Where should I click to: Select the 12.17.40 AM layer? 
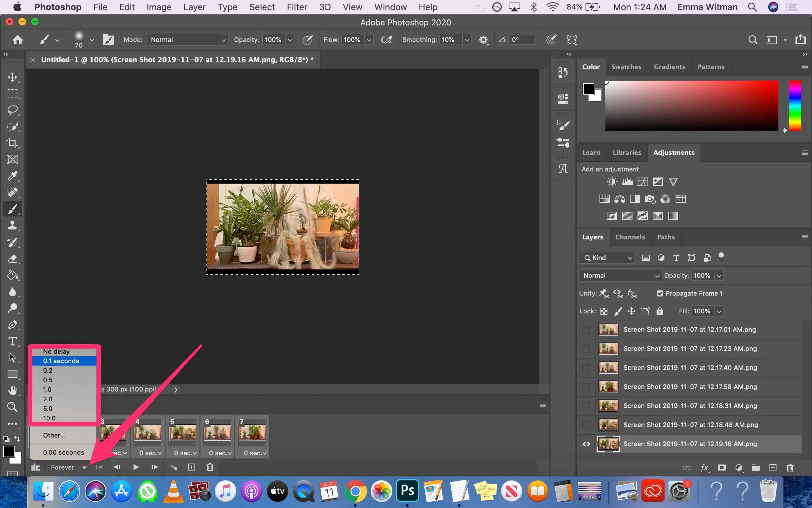[690, 368]
